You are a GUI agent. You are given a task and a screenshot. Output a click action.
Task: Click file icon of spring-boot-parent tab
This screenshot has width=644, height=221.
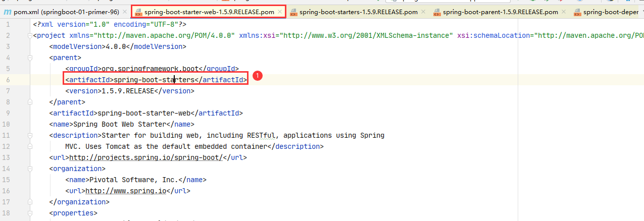(437, 12)
